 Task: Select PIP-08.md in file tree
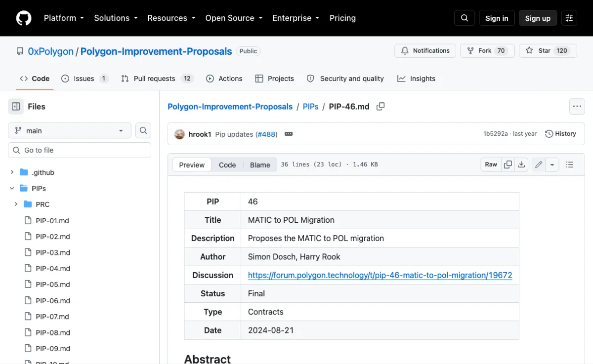52,332
